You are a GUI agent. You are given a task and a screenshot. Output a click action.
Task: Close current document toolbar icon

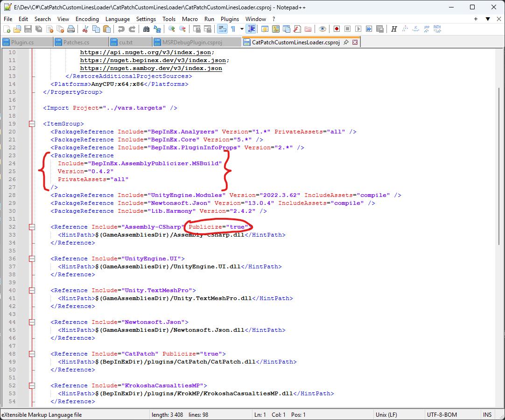(x=49, y=29)
